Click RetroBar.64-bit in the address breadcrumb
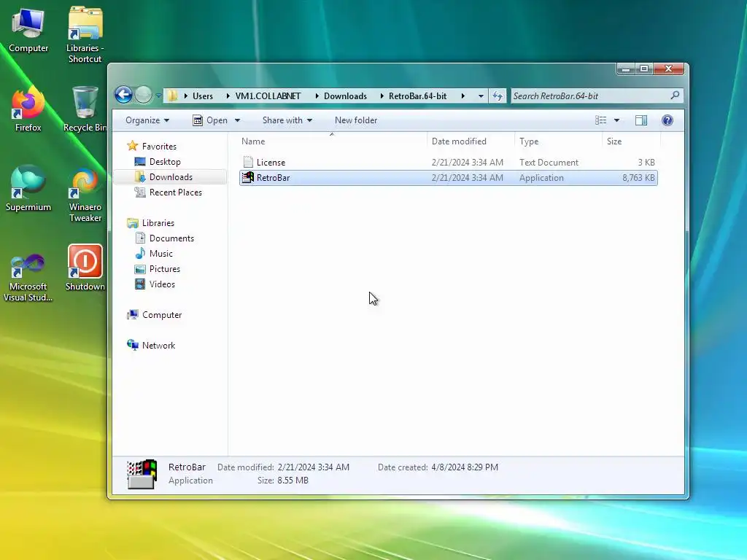Viewport: 747px width, 560px height. pyautogui.click(x=418, y=96)
